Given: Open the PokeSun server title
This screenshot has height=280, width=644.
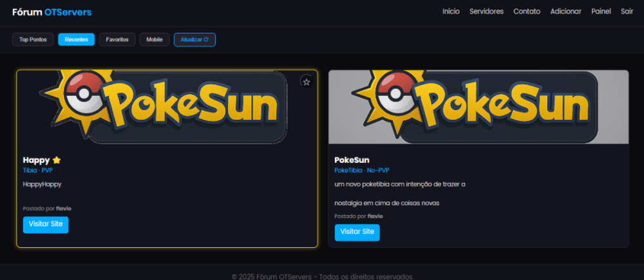Looking at the screenshot, I should (x=352, y=160).
